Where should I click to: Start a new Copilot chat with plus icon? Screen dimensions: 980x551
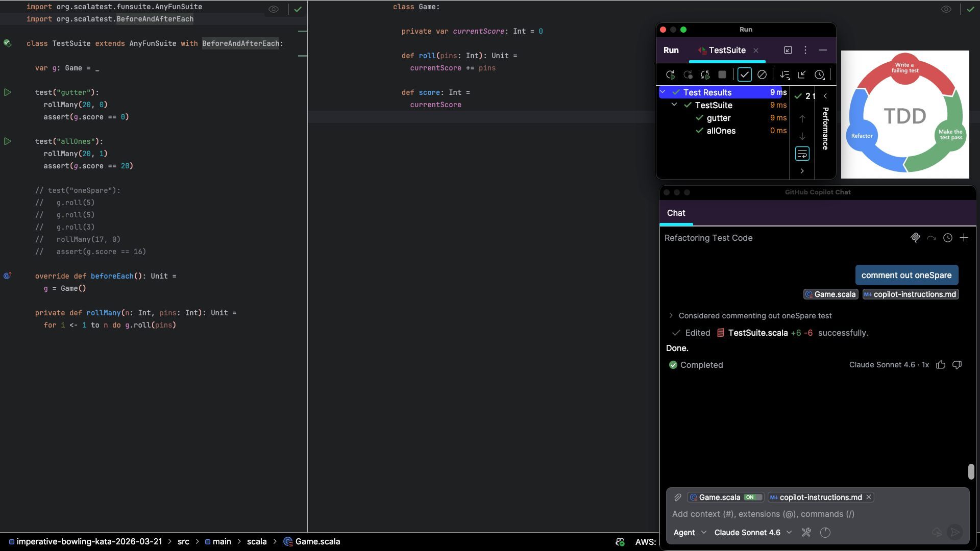pos(964,238)
